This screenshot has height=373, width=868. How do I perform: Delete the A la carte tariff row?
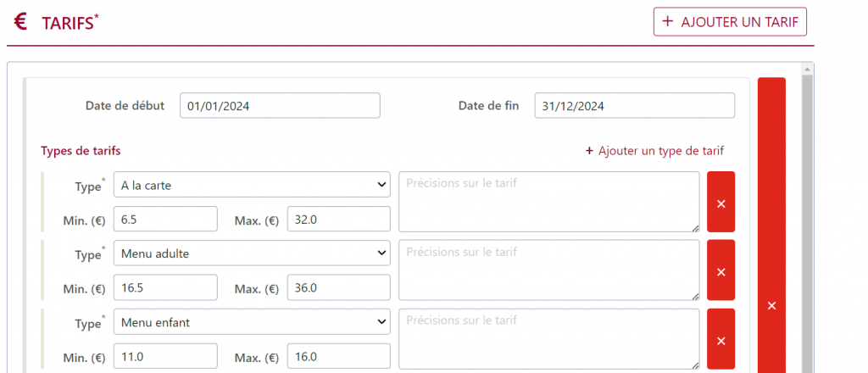tap(721, 202)
